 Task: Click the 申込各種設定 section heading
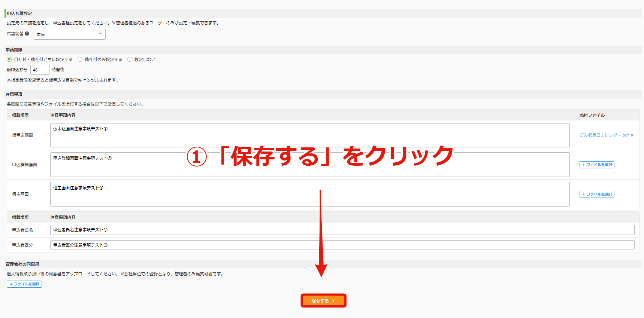19,13
